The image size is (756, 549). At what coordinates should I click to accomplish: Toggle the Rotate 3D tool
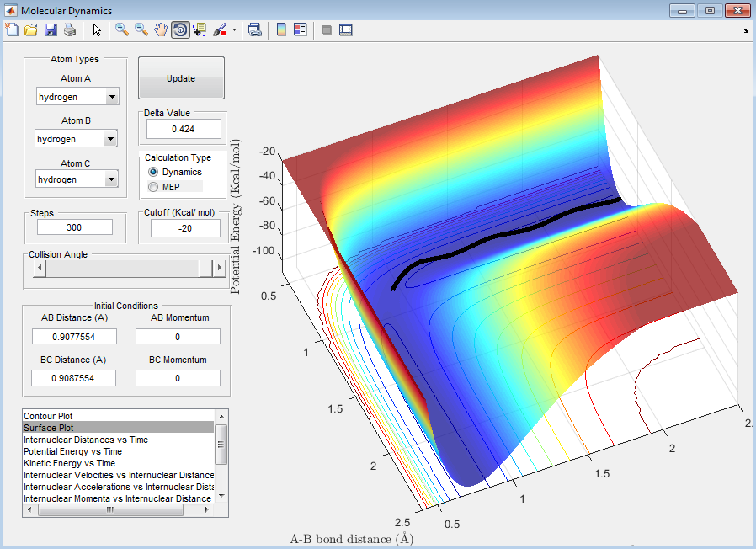click(180, 29)
